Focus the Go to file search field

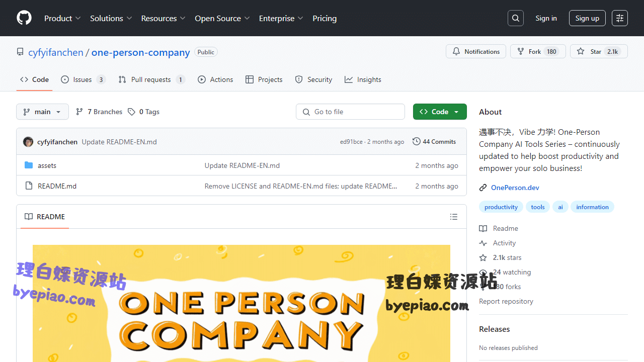pos(350,112)
